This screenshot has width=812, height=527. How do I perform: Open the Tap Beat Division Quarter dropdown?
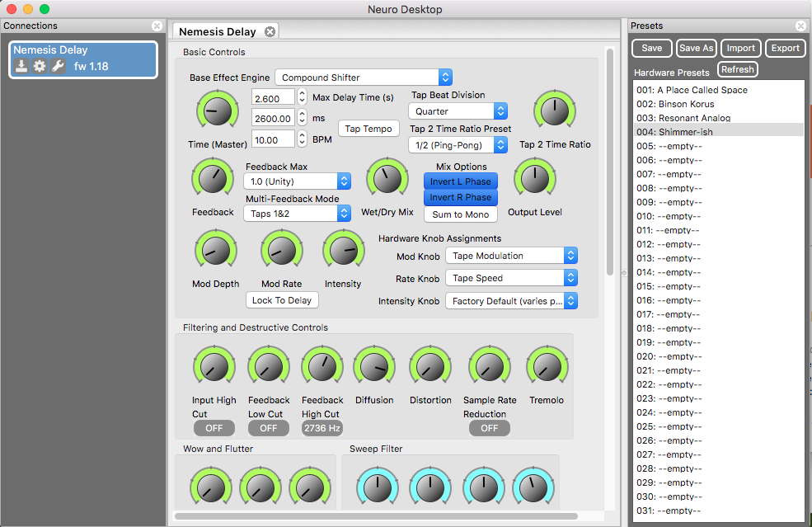[x=458, y=111]
